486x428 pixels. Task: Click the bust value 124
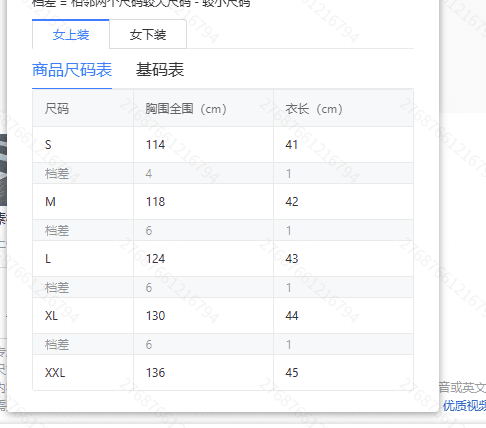tap(156, 259)
